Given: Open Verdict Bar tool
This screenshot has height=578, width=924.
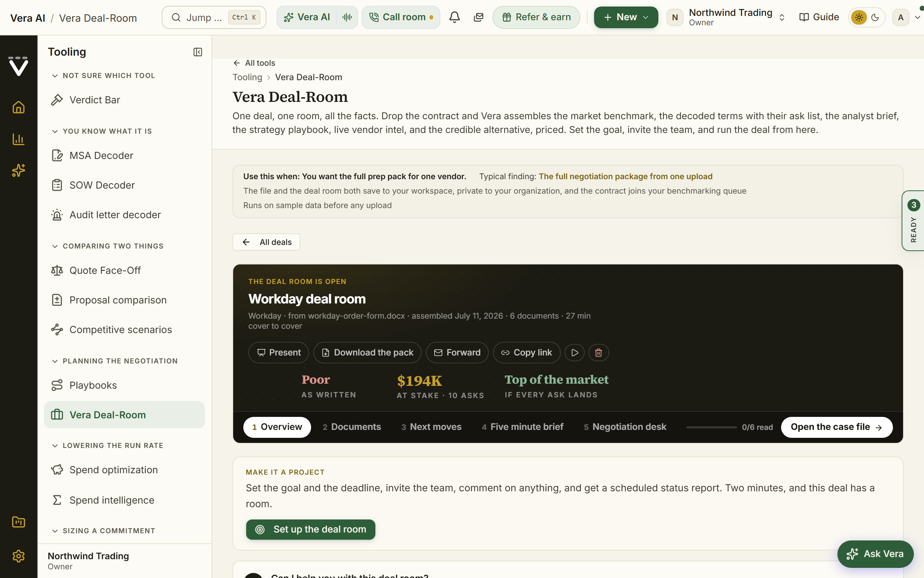Looking at the screenshot, I should tap(125, 100).
